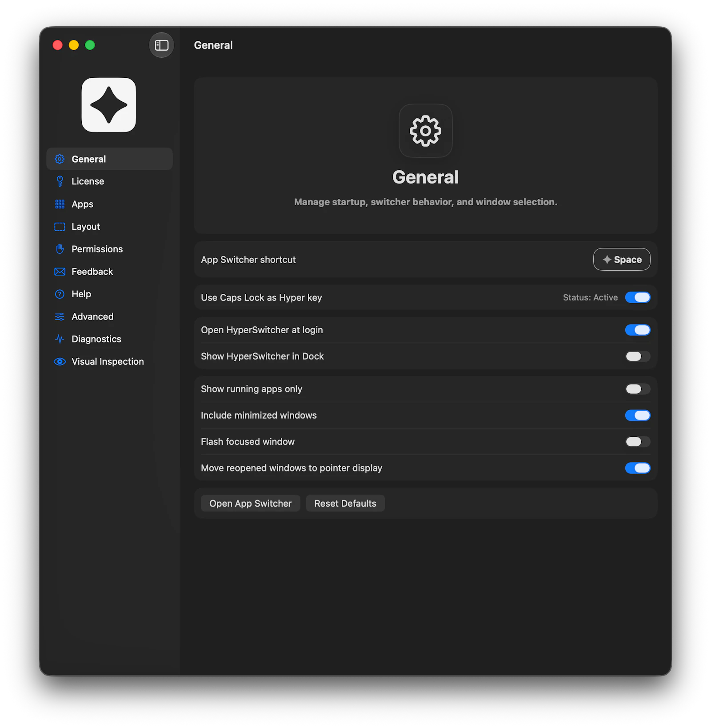Image resolution: width=711 pixels, height=728 pixels.
Task: Open the Feedback section
Action: point(109,272)
